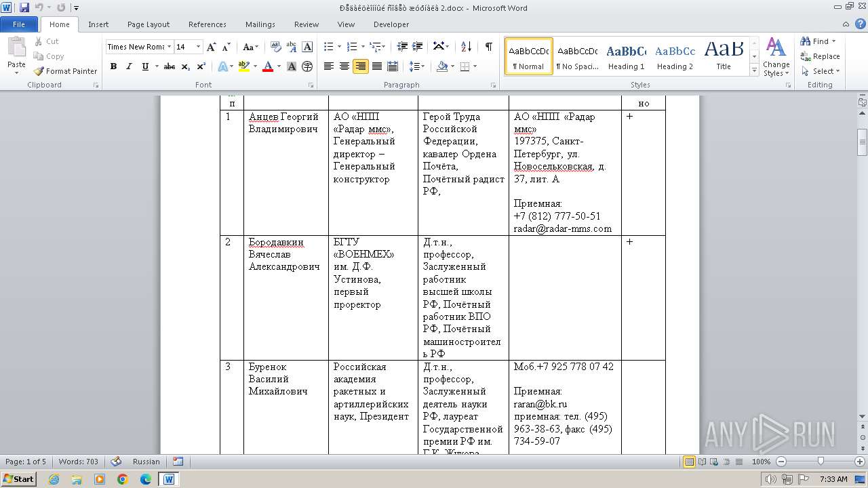This screenshot has width=868, height=488.
Task: Switch to the References tab
Action: click(208, 24)
